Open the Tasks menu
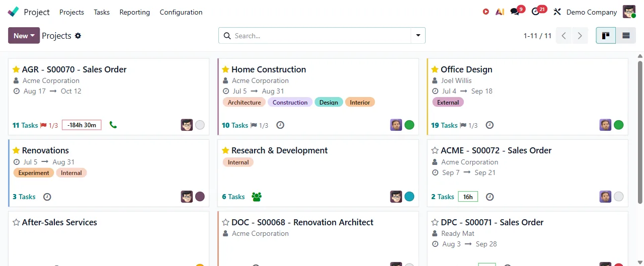644x266 pixels. (102, 12)
